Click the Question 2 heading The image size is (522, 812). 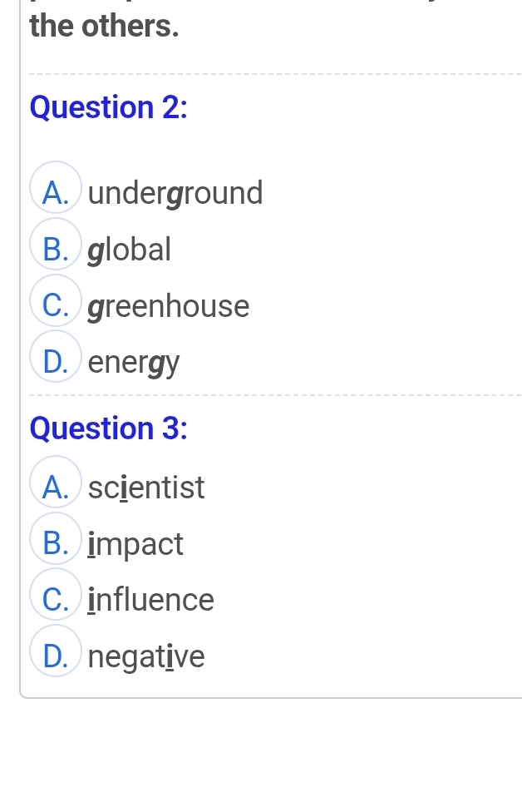pos(109,107)
